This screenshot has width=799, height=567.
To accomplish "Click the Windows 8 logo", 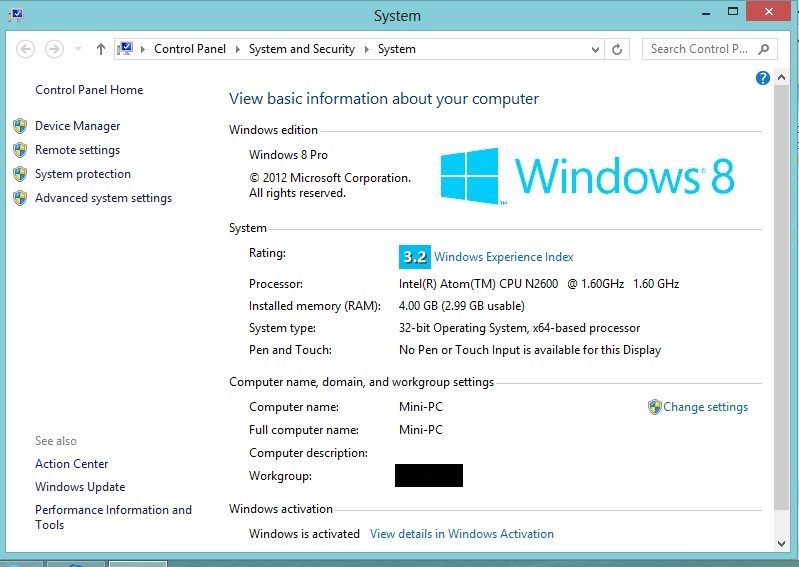I will [587, 176].
